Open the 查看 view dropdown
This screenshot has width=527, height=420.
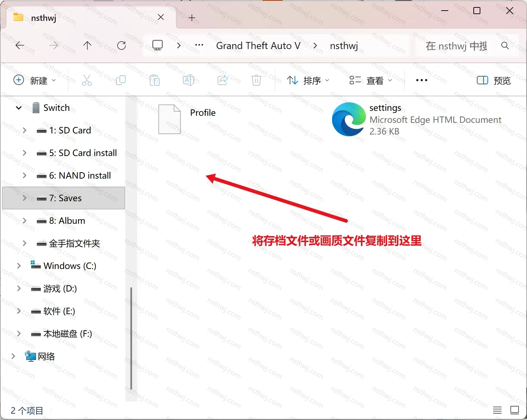(x=371, y=80)
